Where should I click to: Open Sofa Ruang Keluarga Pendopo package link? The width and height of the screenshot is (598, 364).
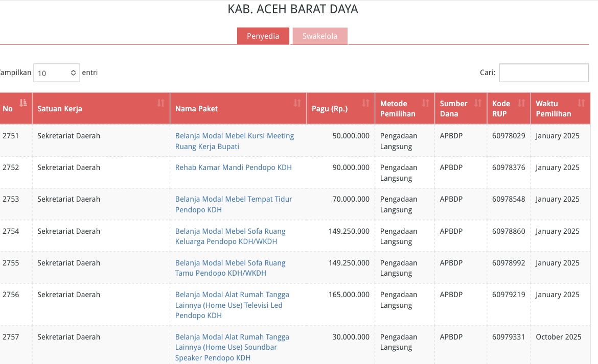point(230,236)
